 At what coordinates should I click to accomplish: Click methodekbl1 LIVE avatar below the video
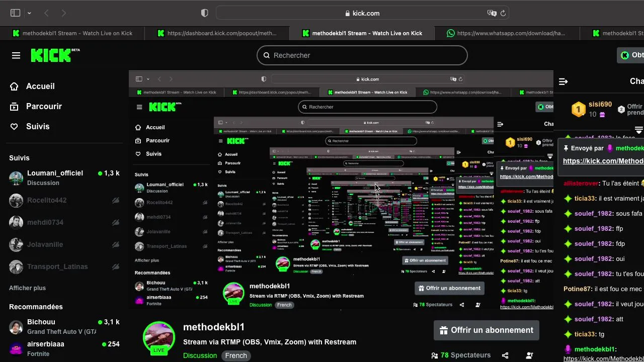[x=159, y=338]
